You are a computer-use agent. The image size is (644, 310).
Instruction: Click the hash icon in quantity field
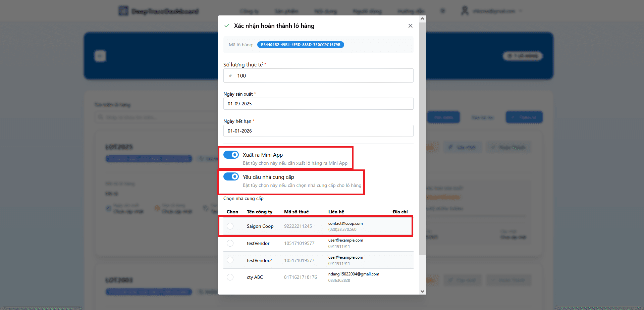230,75
